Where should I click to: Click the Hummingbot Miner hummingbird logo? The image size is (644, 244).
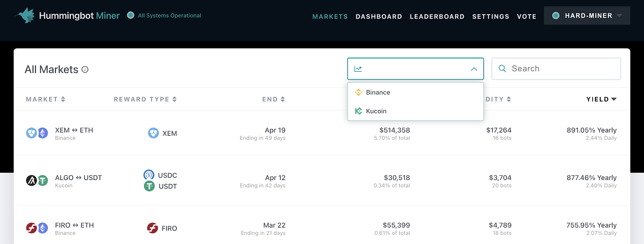pos(25,16)
